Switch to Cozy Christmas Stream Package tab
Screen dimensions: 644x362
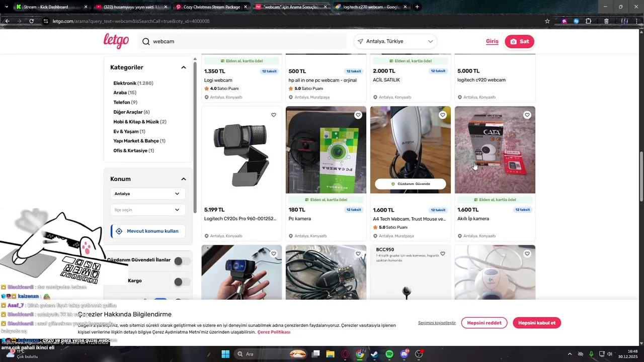[211, 7]
